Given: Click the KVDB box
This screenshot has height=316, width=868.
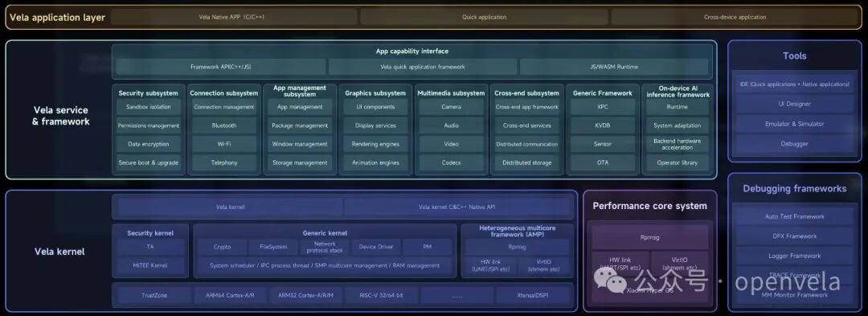Looking at the screenshot, I should tap(603, 125).
